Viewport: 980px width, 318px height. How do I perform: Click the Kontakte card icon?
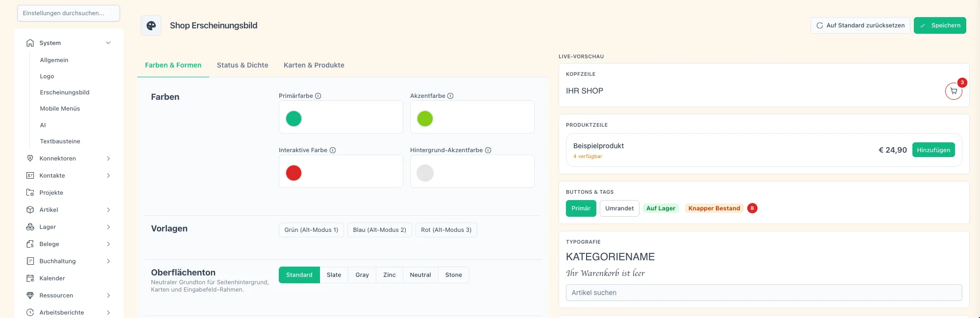30,176
